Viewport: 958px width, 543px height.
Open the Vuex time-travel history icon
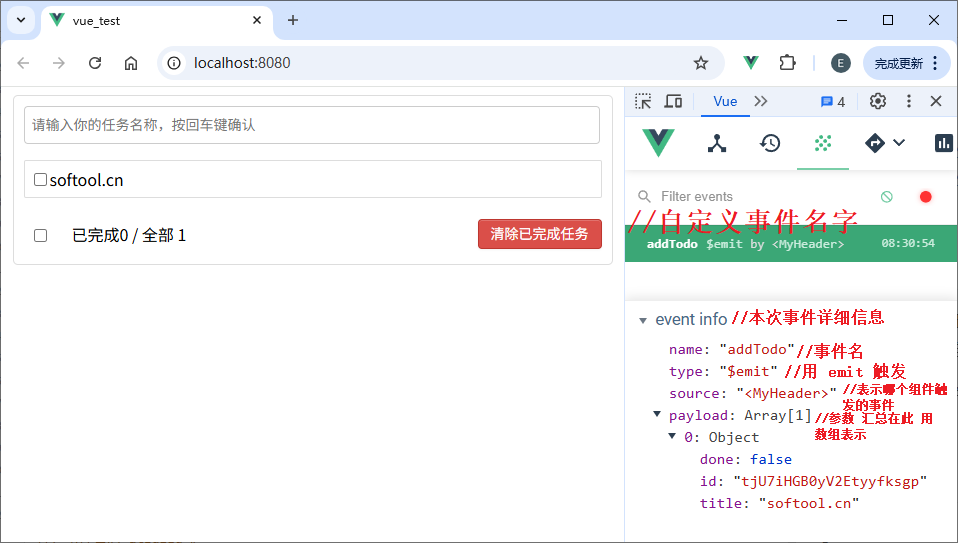(770, 143)
